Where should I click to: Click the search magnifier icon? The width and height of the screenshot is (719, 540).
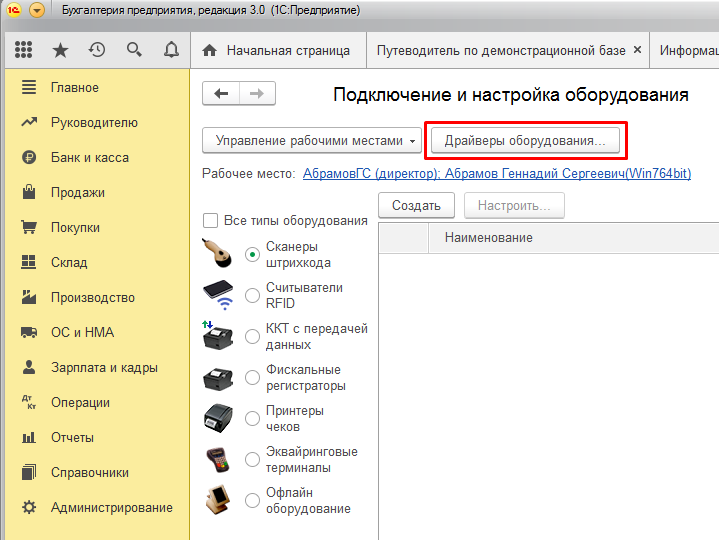[x=134, y=50]
